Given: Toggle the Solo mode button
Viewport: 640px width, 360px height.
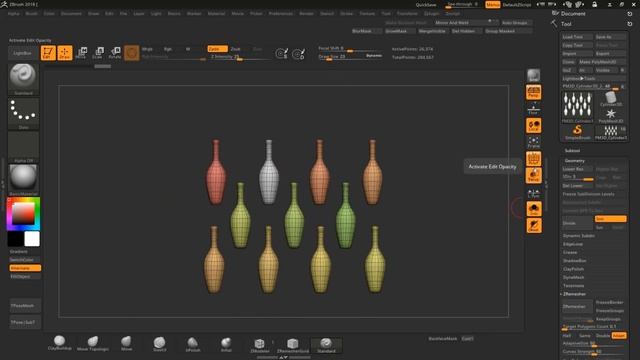Looking at the screenshot, I should pos(533,209).
